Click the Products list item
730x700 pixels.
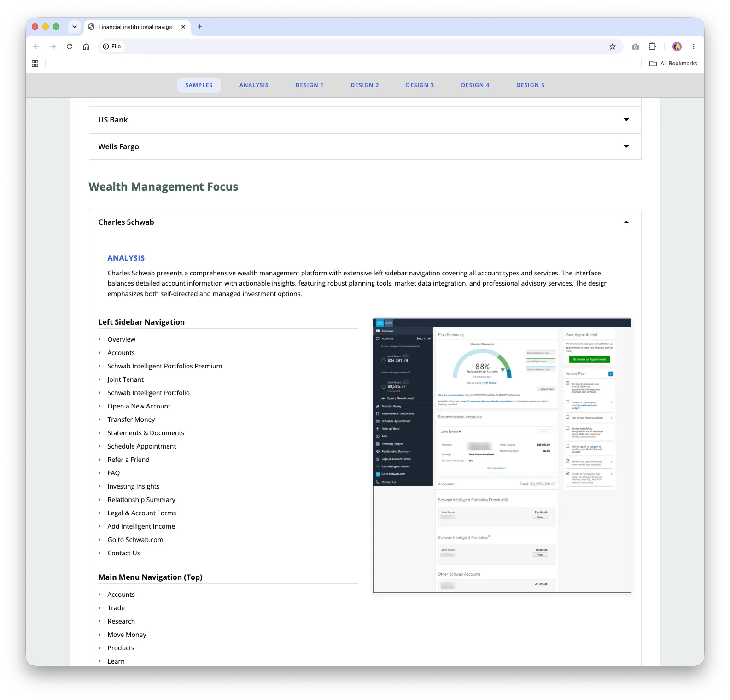point(121,648)
